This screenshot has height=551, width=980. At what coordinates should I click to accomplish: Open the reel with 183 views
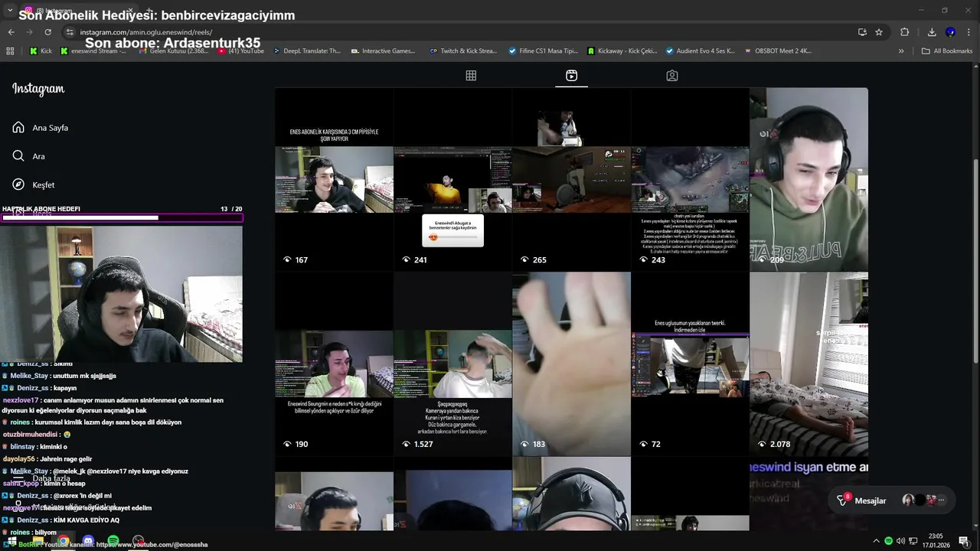(571, 364)
